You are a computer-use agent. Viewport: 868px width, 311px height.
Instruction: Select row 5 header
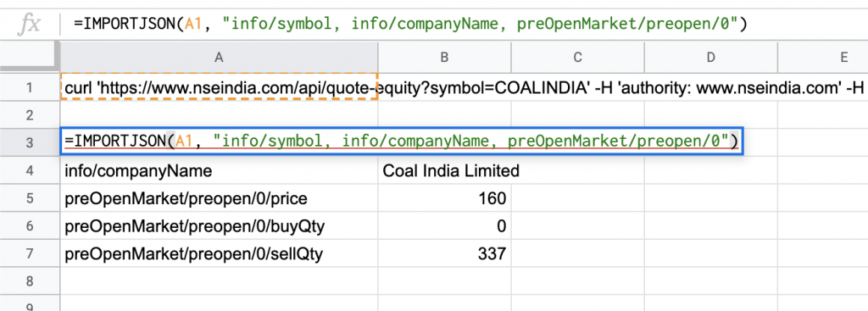(30, 198)
